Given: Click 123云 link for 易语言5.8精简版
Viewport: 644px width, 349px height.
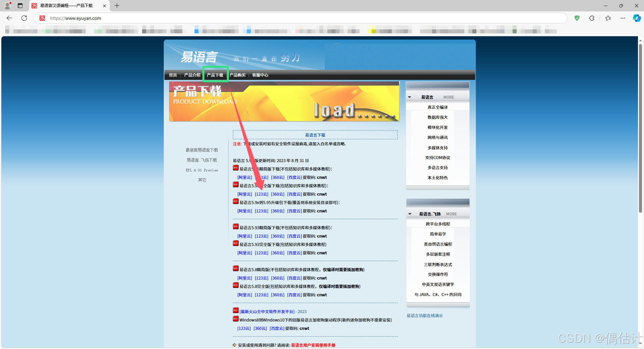Looking at the screenshot, I should click(x=261, y=278).
